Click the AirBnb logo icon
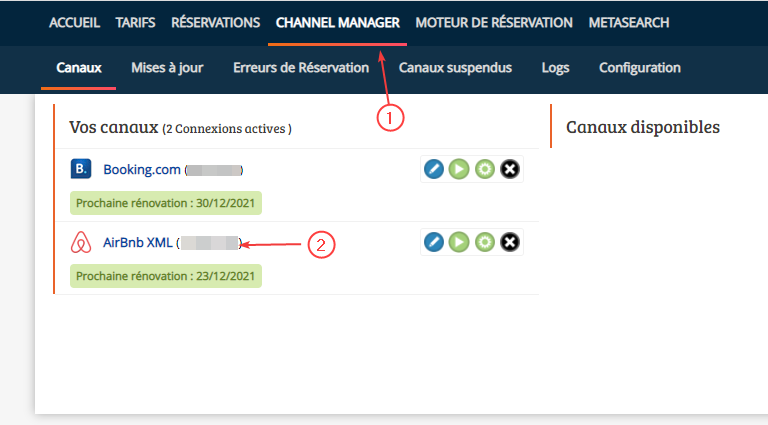Image resolution: width=768 pixels, height=425 pixels. 81,243
